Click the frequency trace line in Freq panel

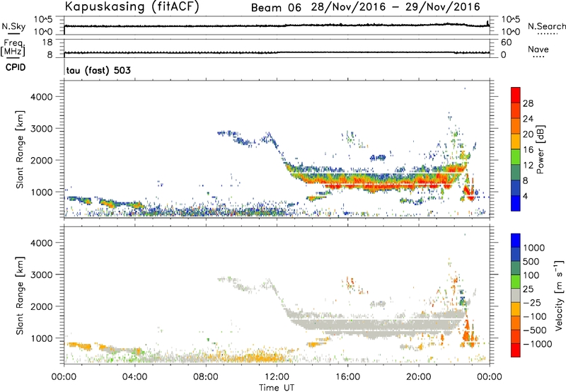(x=277, y=52)
